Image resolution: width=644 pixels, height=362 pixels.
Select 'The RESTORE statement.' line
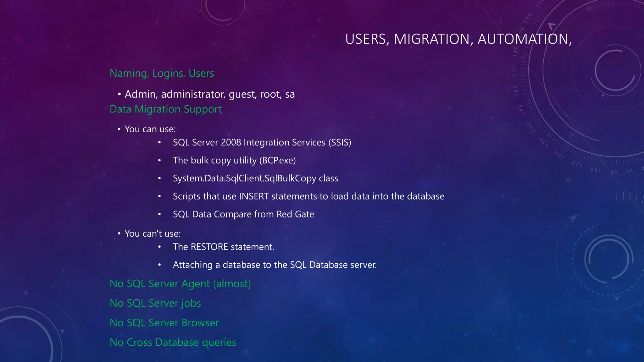pos(224,247)
